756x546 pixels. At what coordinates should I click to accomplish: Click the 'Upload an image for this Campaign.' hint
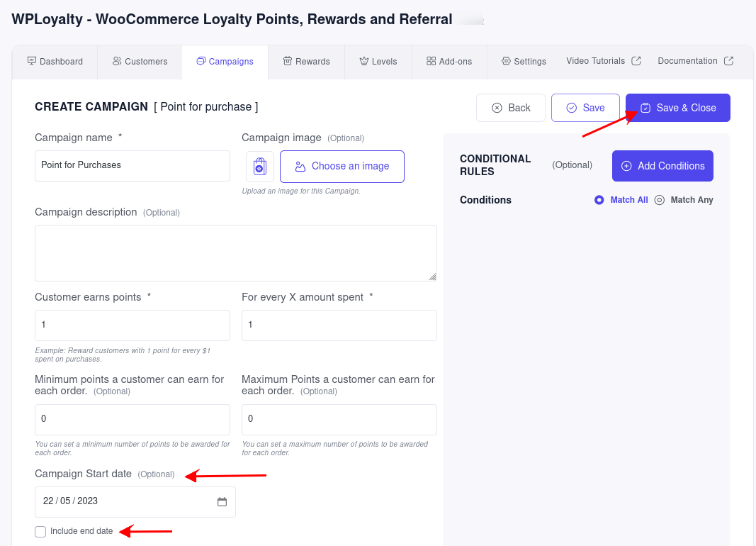tap(301, 191)
